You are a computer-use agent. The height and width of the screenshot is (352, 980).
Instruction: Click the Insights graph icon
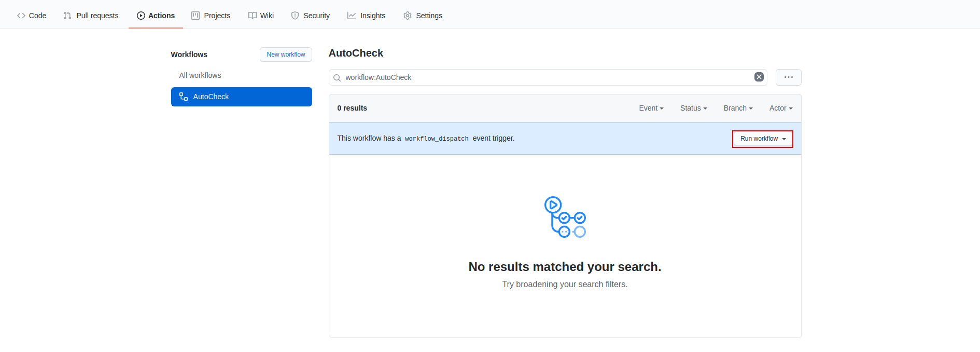coord(352,16)
